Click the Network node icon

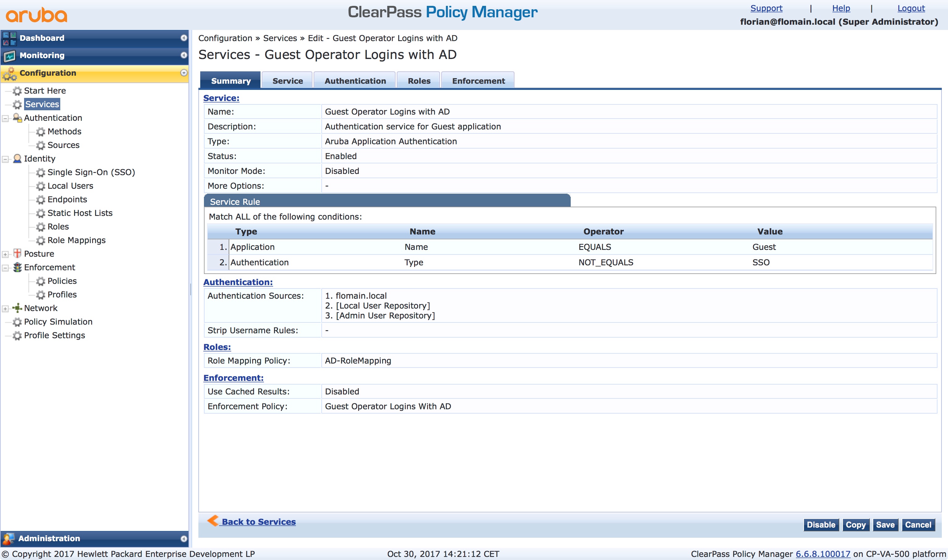[17, 308]
